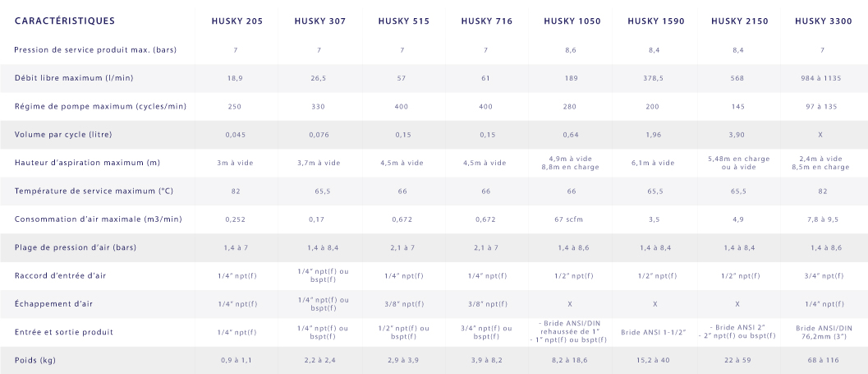
Task: Select the HUSKY 716 header
Action: (487, 21)
